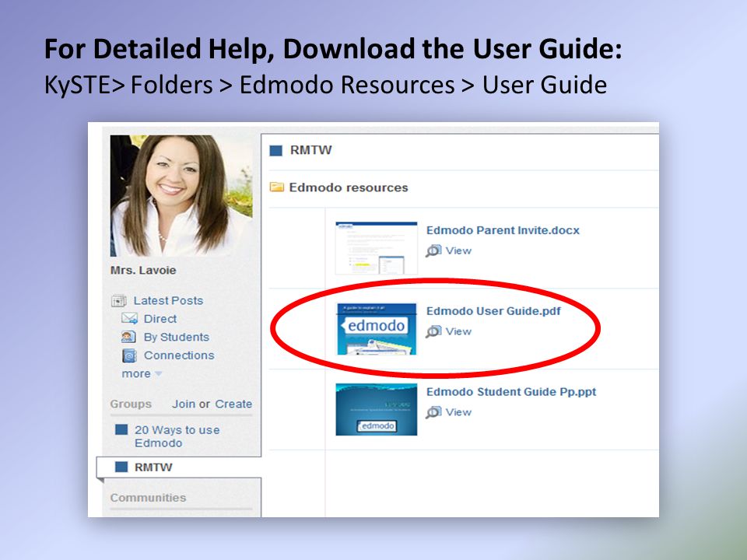Viewport: 747px width, 560px height.
Task: Click magnifier icon under Edmodo Parent Invite.docx
Action: click(433, 250)
